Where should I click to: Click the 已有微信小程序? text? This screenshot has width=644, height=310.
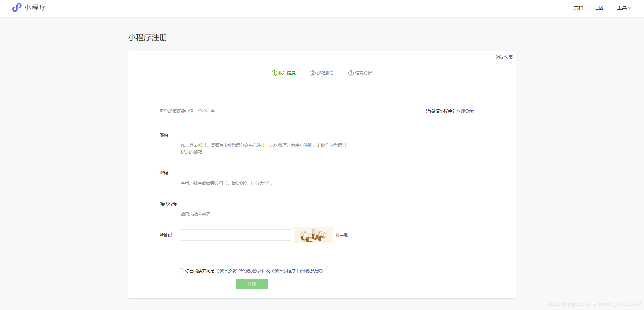click(x=438, y=111)
